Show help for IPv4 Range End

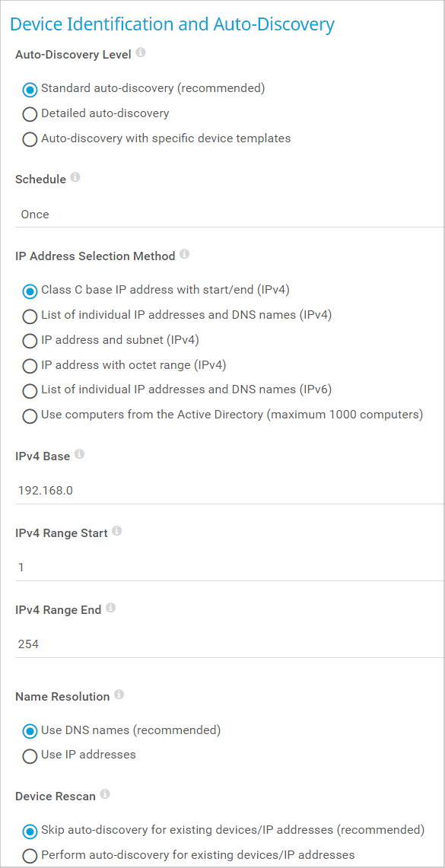tap(110, 609)
